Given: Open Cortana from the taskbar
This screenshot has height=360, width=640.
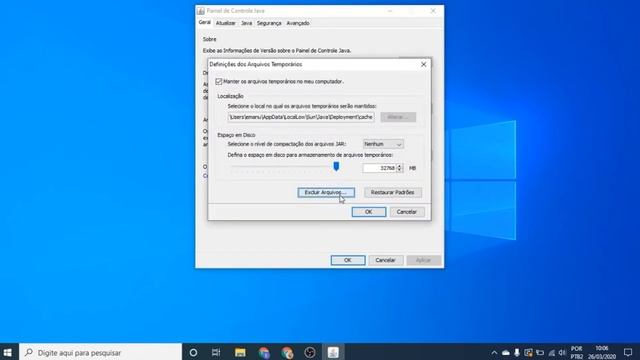Looking at the screenshot, I should (x=193, y=352).
